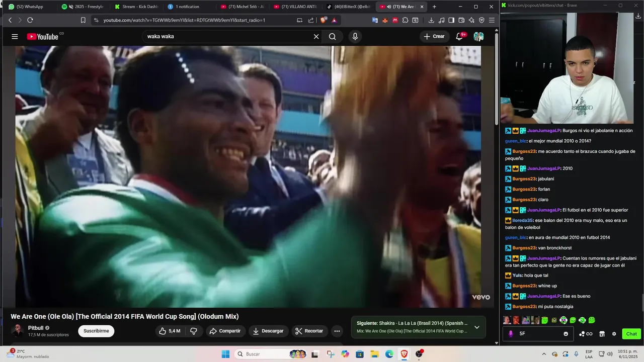The width and height of the screenshot is (644, 362).
Task: Click lloreda35 username in chat
Action: (523, 220)
